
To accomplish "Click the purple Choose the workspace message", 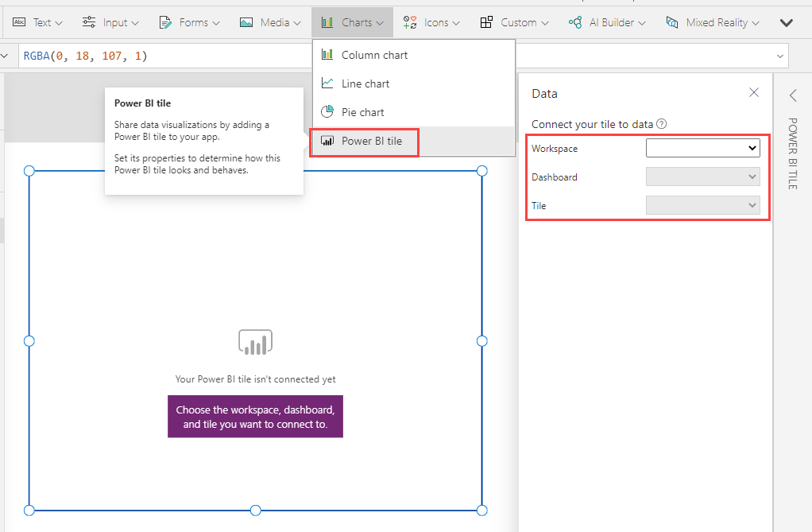I will tap(255, 417).
